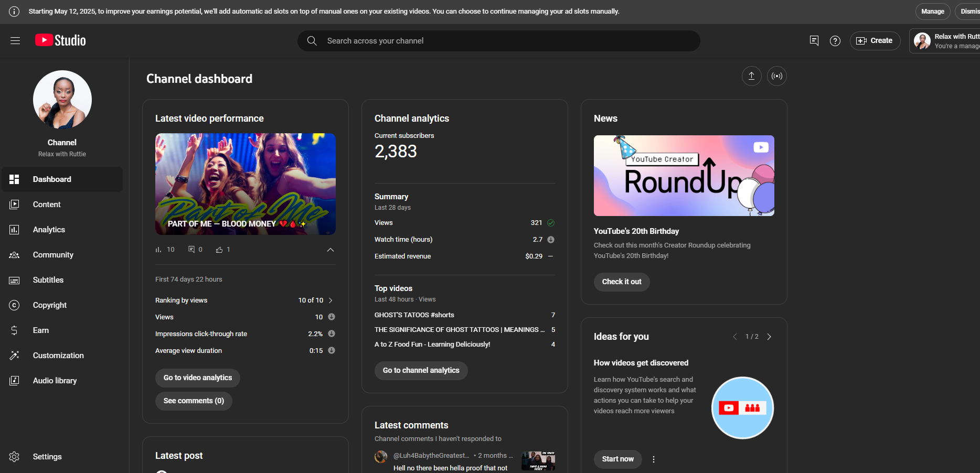Click the Subtitles icon in the sidebar

coord(14,280)
